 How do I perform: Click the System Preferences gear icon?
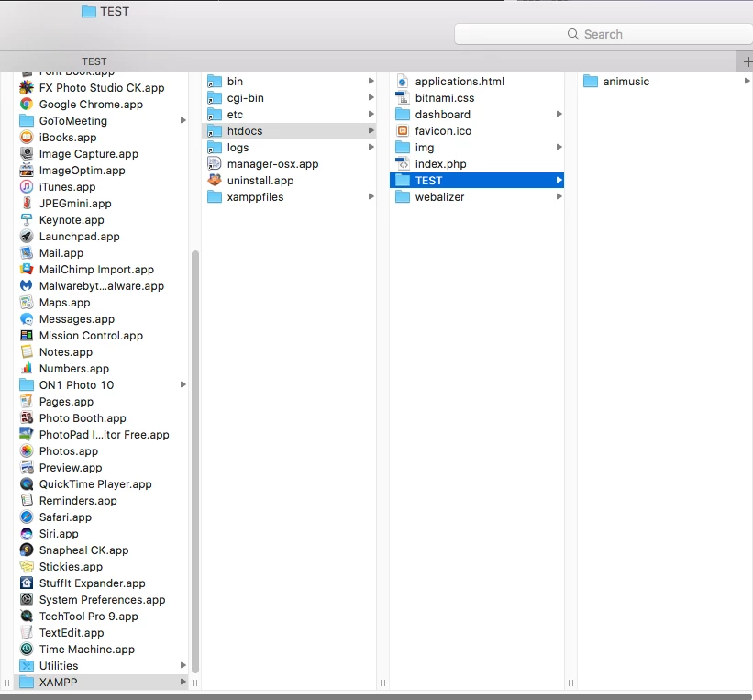tap(27, 600)
